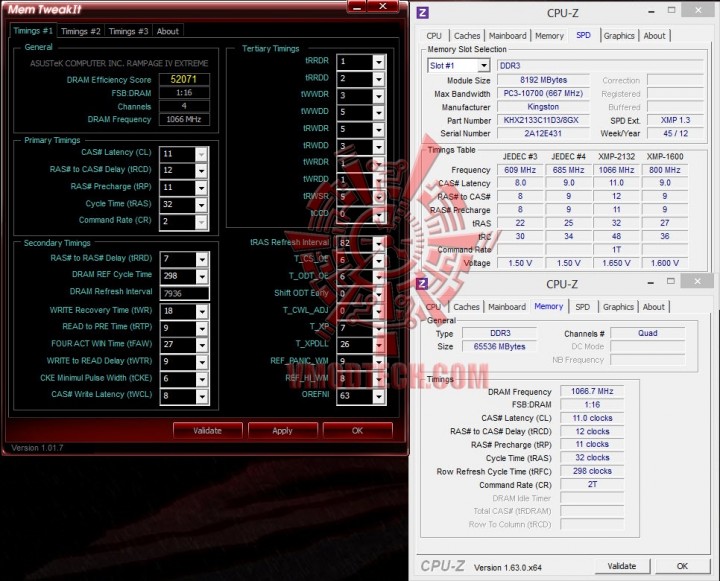Image resolution: width=720 pixels, height=581 pixels.
Task: Click XMP-2132 frequency 1066 MHz cell
Action: (x=616, y=170)
